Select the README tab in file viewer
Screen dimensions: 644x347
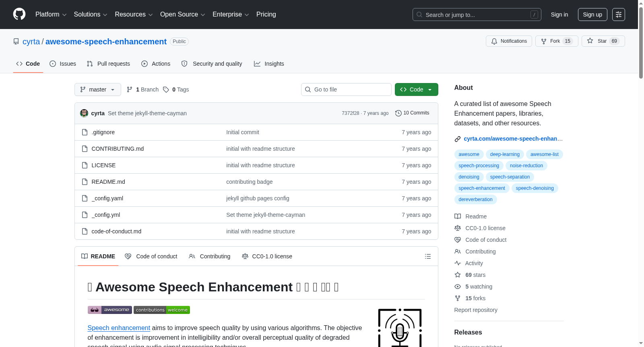click(98, 256)
